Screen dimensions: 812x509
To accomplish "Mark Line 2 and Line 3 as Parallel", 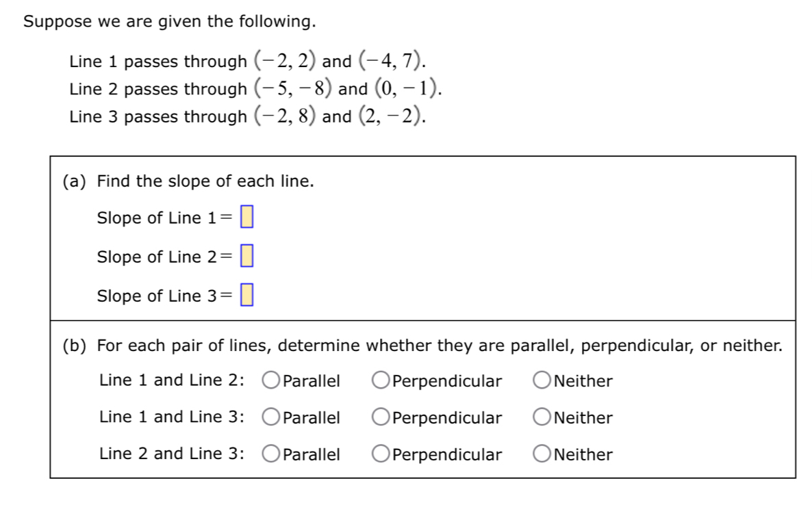I will pyautogui.click(x=271, y=454).
